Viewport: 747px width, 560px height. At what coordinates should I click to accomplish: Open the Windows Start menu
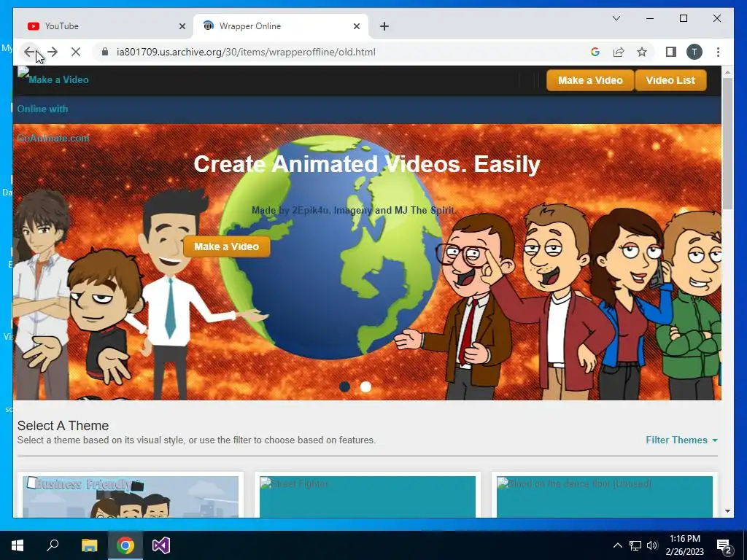click(18, 545)
